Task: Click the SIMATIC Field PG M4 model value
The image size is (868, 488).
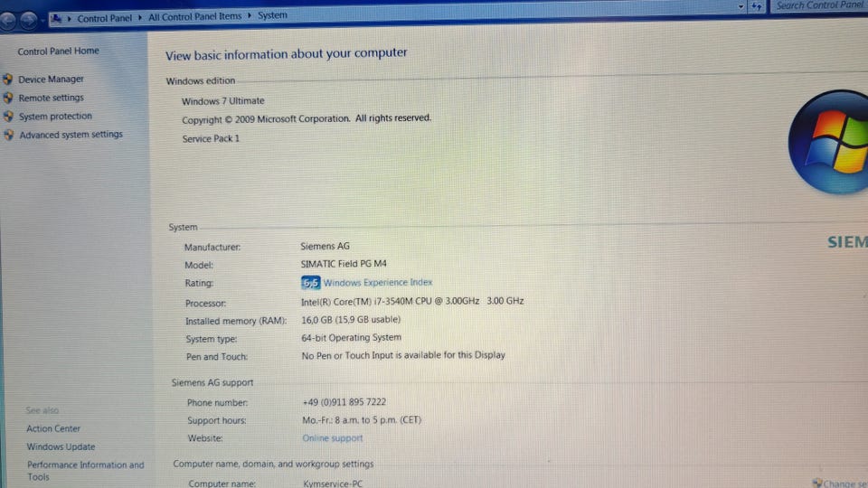Action: tap(344, 264)
